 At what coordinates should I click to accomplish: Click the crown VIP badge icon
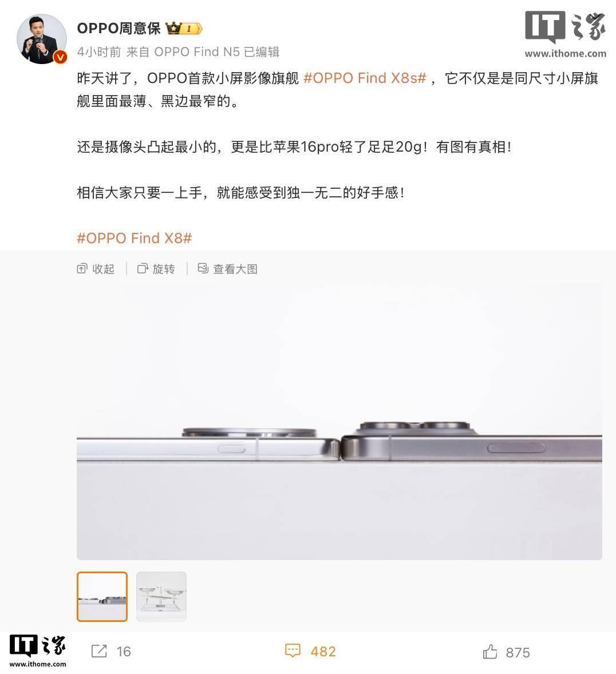point(184,29)
